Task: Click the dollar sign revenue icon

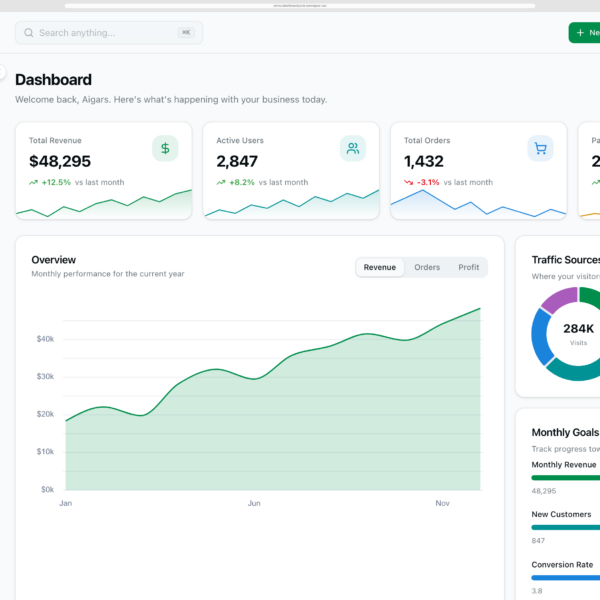Action: [165, 148]
